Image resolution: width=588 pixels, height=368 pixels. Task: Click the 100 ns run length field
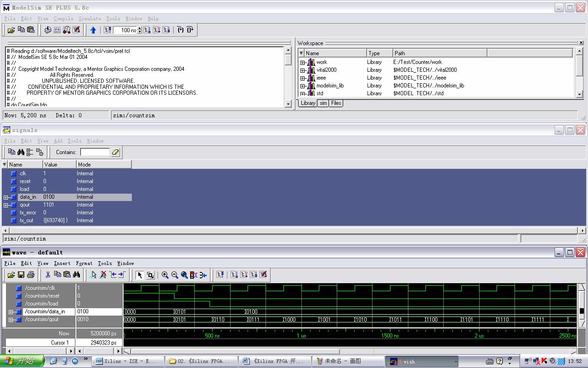(x=125, y=30)
